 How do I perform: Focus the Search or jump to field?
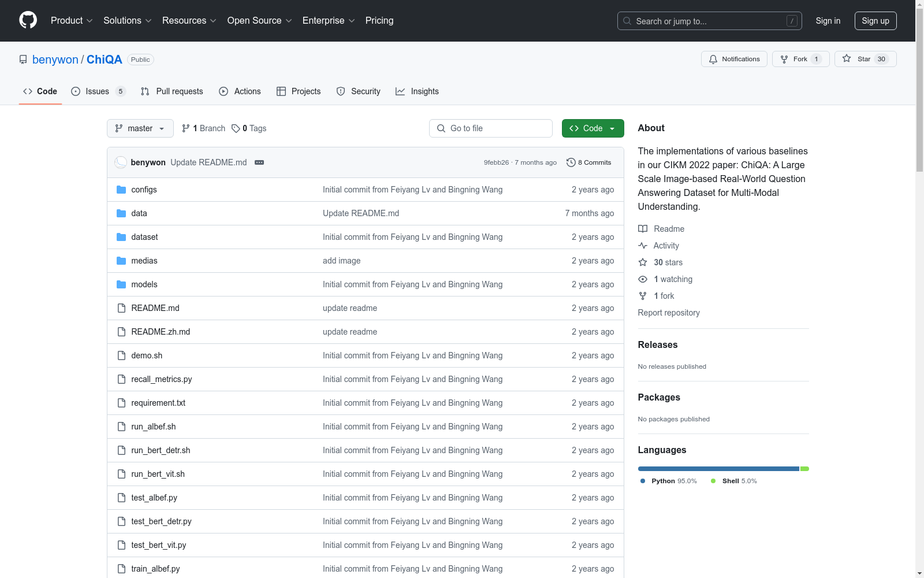pyautogui.click(x=710, y=21)
